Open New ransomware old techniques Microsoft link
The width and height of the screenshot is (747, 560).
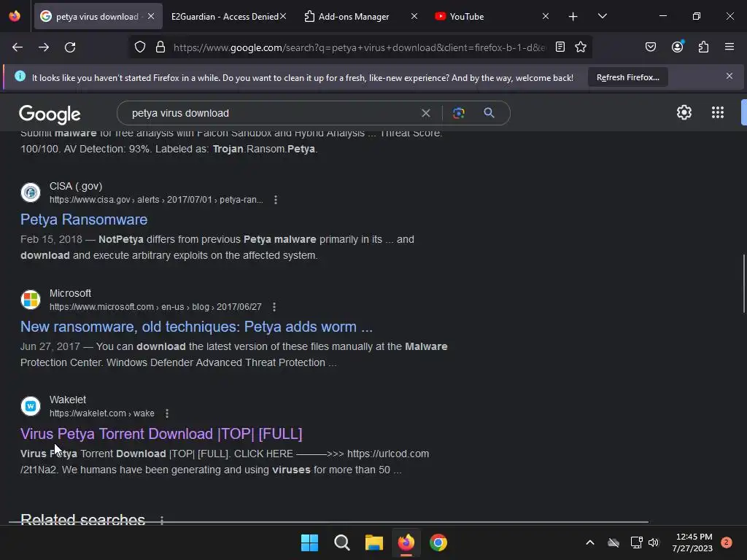(196, 327)
